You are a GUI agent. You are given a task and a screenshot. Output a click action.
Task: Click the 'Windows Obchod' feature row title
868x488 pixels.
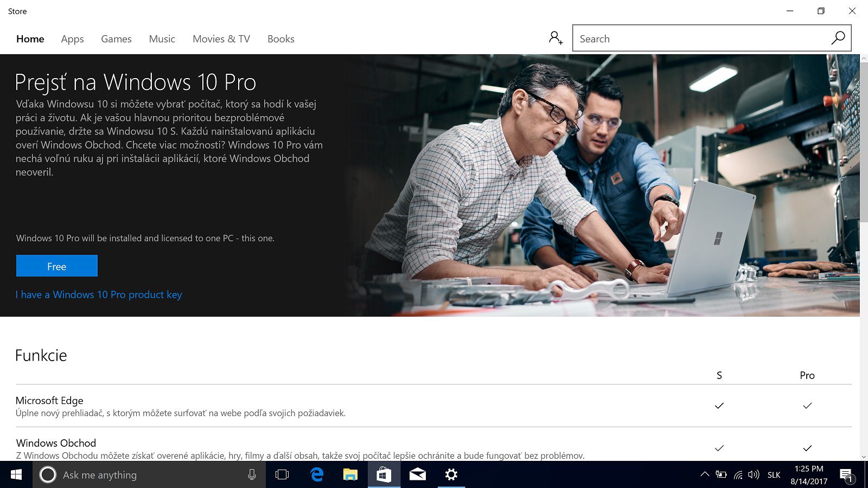56,443
